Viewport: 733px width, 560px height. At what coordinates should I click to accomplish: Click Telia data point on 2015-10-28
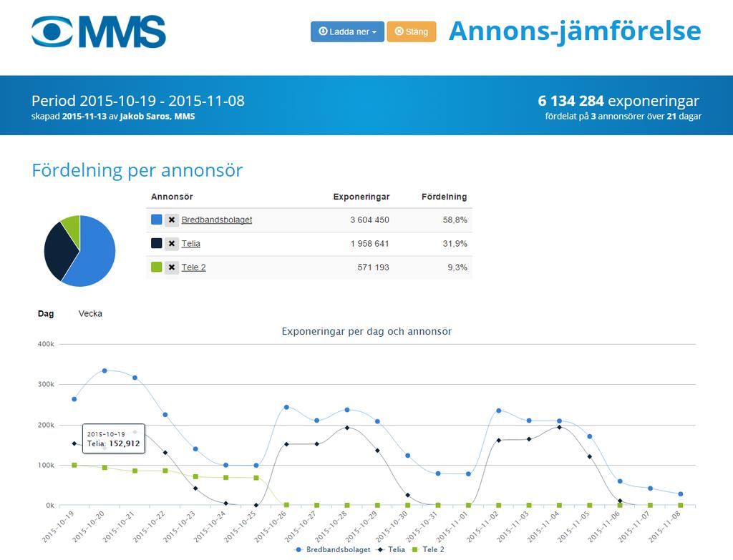347,428
